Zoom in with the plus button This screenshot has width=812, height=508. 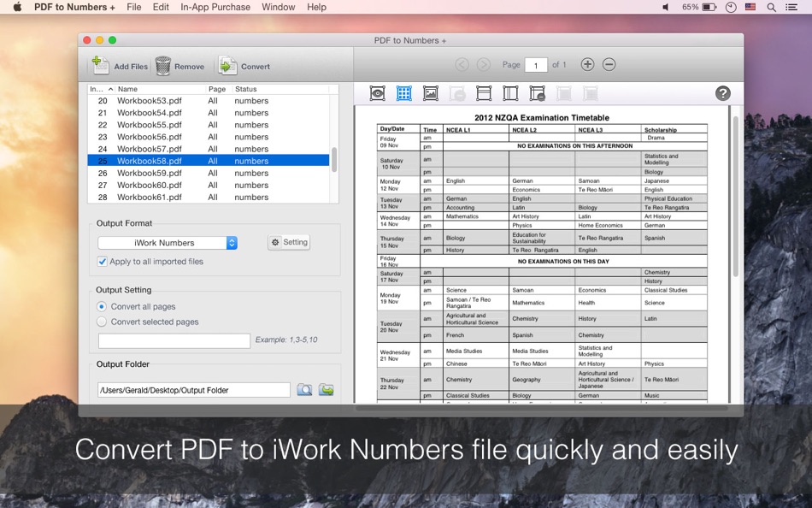pos(587,64)
